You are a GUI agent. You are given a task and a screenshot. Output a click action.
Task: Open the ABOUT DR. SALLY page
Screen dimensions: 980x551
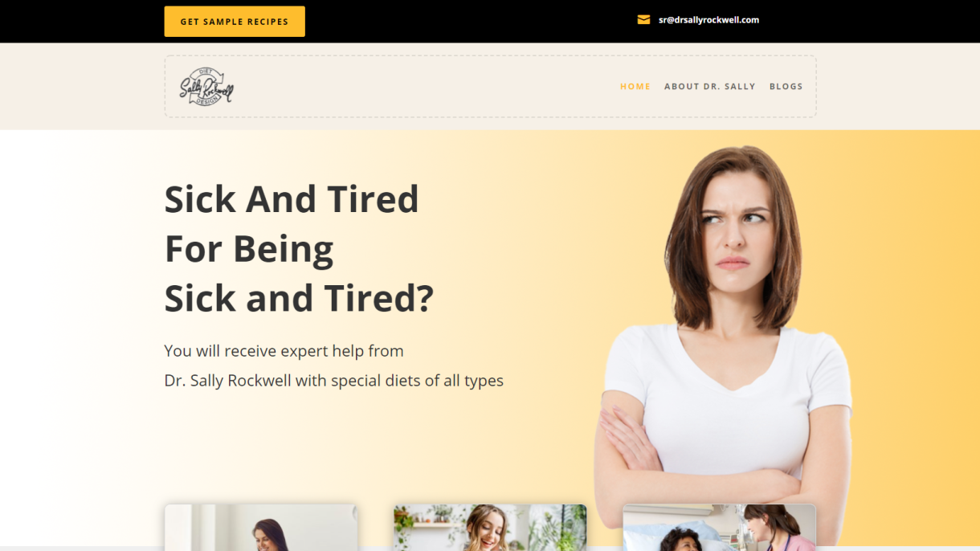pyautogui.click(x=710, y=87)
